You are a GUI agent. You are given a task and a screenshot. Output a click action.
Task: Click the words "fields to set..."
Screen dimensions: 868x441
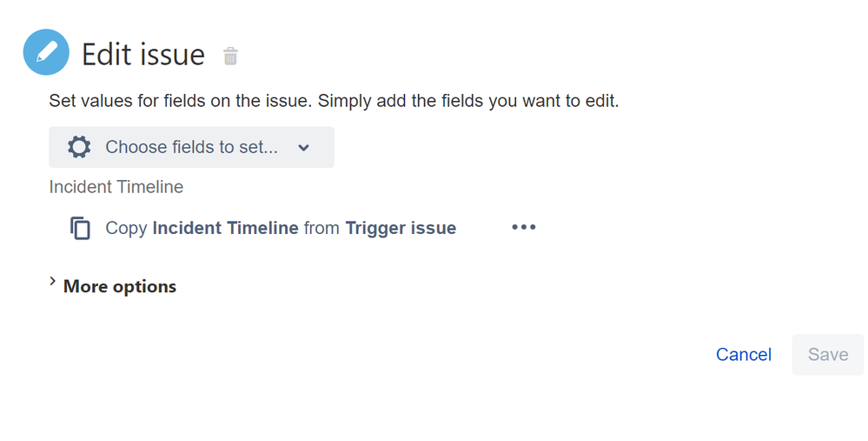pyautogui.click(x=225, y=147)
